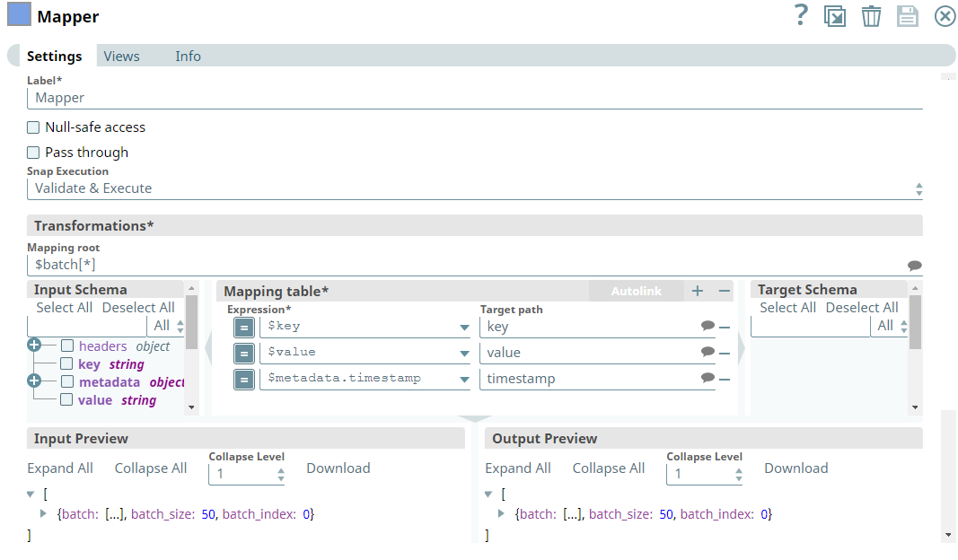Delete the snap using the trash icon
The height and width of the screenshot is (560, 958).
pyautogui.click(x=871, y=15)
